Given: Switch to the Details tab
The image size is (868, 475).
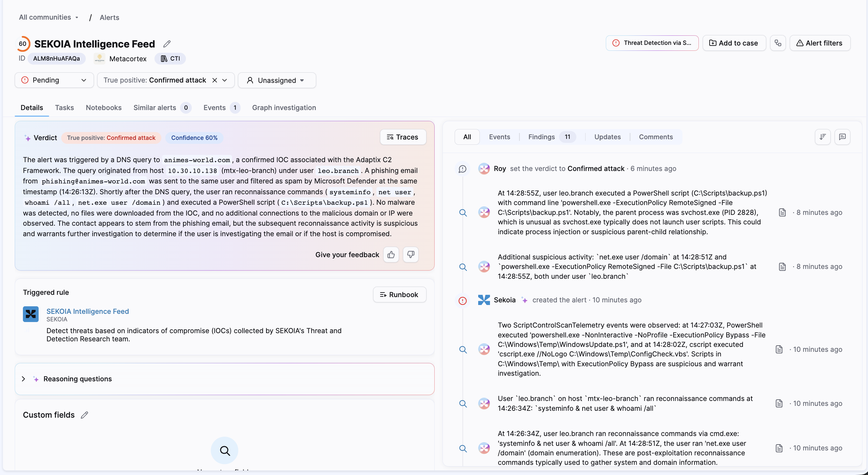Looking at the screenshot, I should pos(32,108).
